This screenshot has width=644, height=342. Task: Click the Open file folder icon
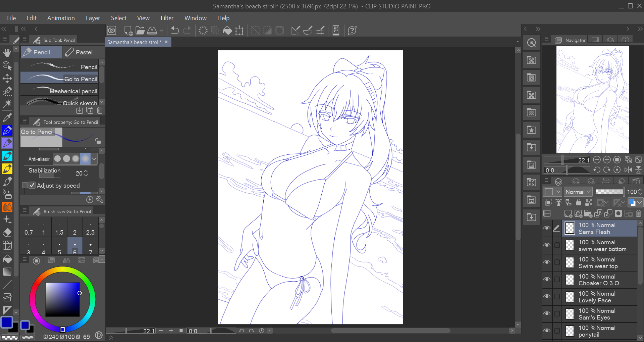click(140, 31)
